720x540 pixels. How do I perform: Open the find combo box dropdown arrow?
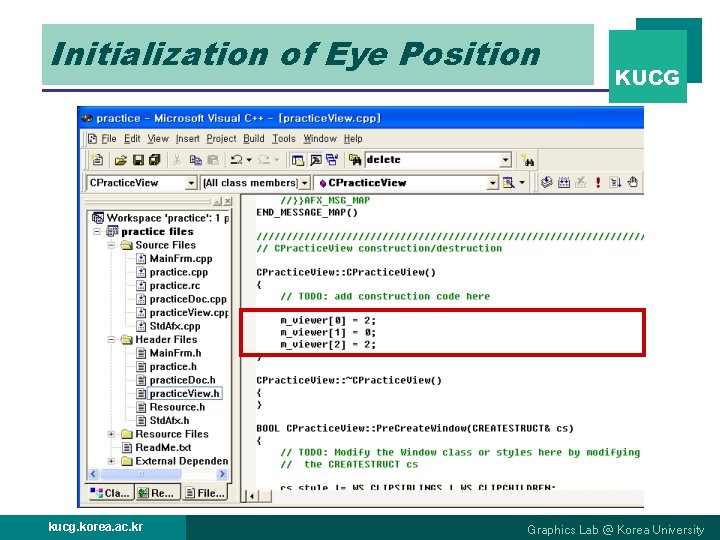click(x=505, y=160)
